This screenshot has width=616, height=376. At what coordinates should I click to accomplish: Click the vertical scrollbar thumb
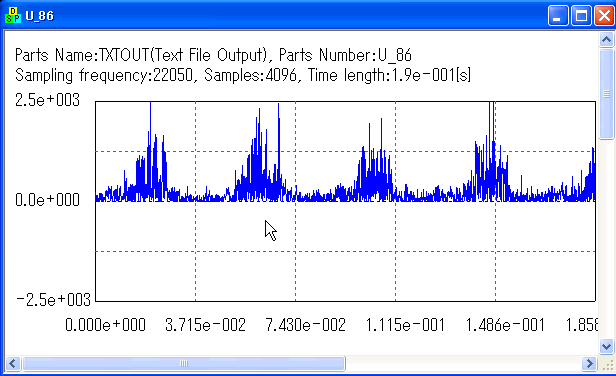point(606,94)
